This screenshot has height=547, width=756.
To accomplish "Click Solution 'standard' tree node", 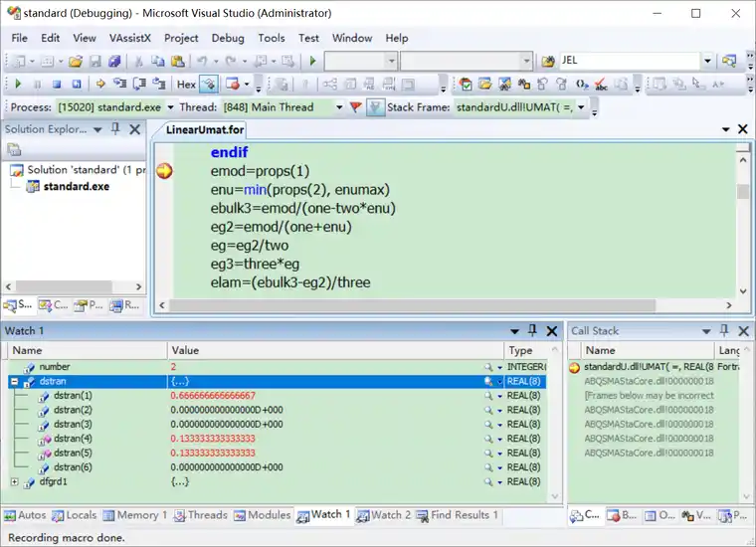I will pos(86,170).
